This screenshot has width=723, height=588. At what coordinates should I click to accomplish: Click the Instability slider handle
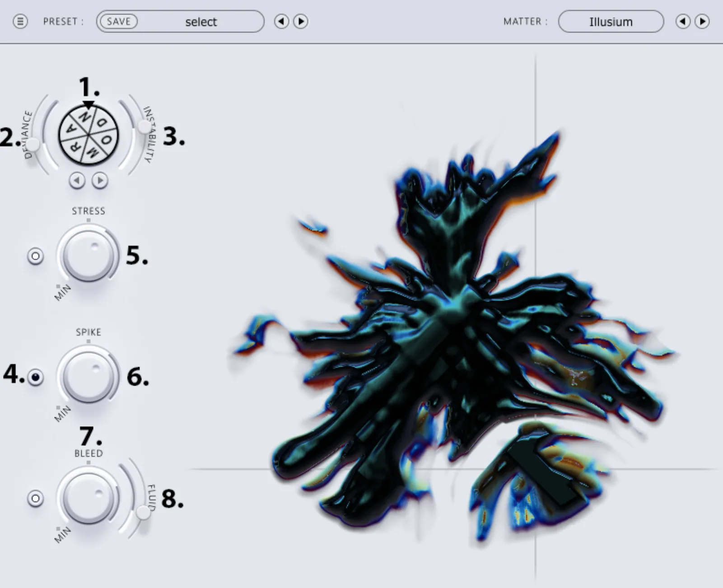pos(144,126)
